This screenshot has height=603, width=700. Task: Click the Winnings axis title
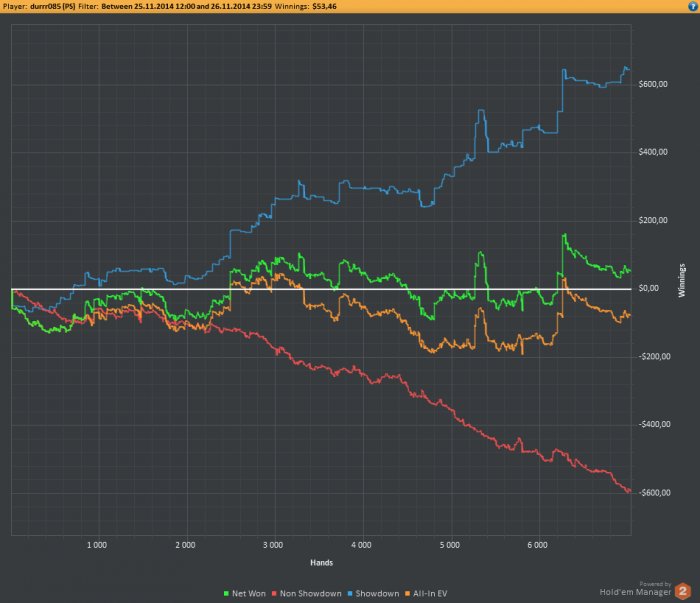coord(681,280)
